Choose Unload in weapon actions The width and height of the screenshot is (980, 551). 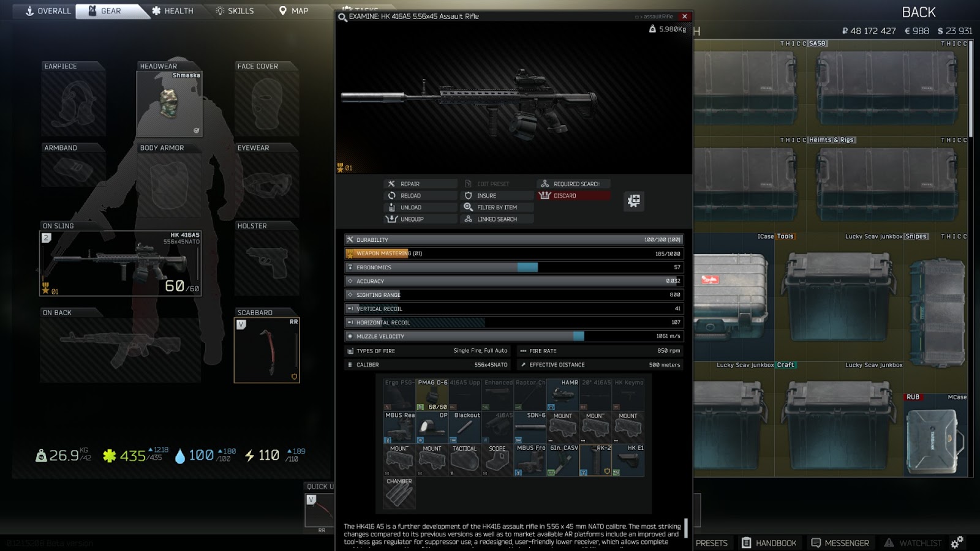(x=421, y=208)
